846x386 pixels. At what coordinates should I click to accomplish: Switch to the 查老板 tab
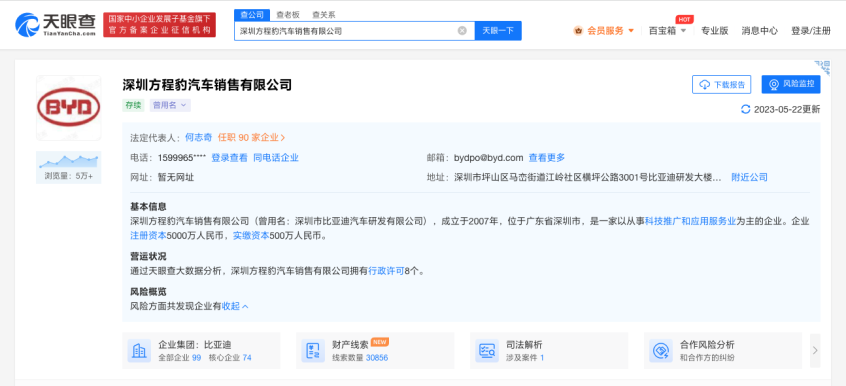288,15
